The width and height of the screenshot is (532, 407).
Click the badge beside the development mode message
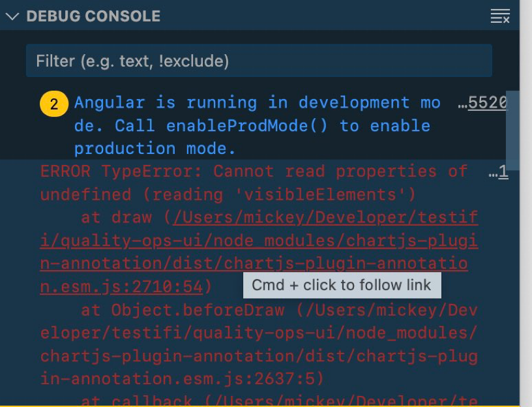coord(53,102)
